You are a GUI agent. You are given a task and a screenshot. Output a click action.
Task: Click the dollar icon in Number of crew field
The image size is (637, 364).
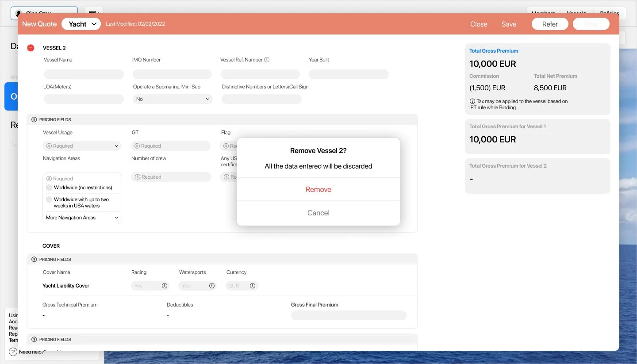[x=138, y=177]
